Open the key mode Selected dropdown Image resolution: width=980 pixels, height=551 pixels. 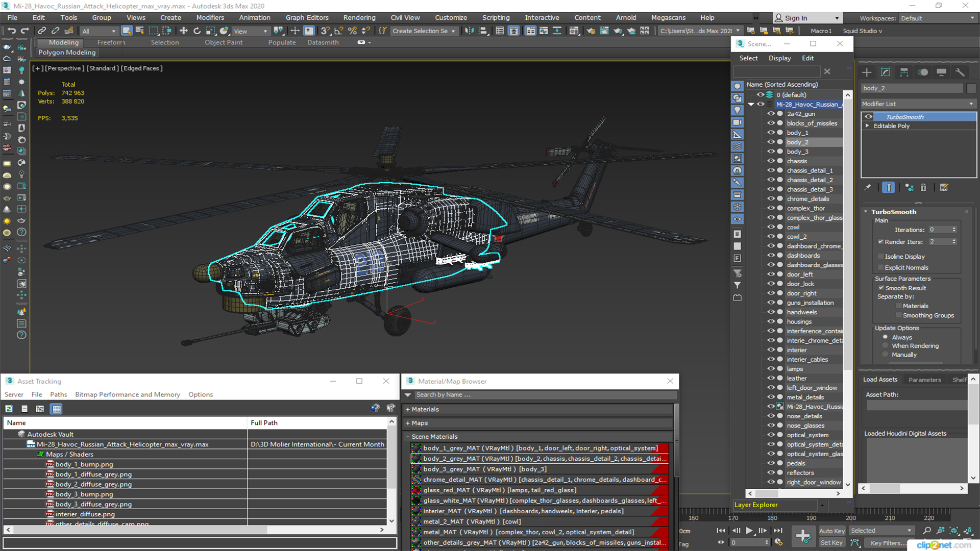click(x=881, y=531)
